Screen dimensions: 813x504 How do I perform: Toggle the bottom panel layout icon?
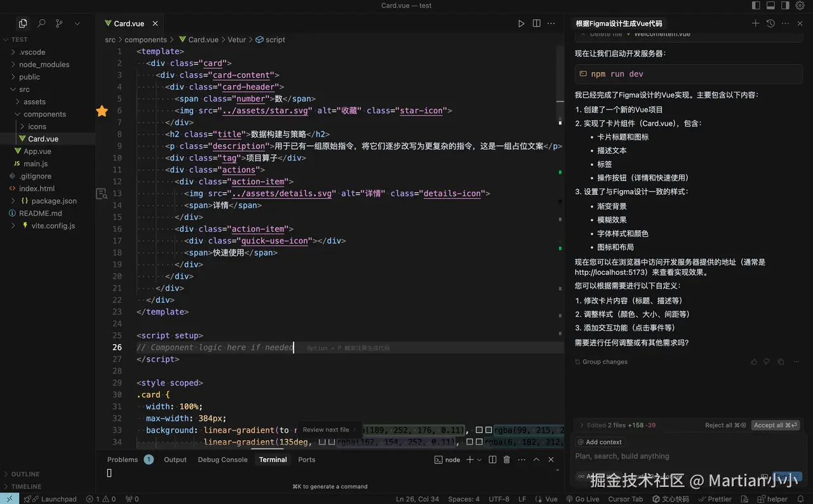point(770,5)
